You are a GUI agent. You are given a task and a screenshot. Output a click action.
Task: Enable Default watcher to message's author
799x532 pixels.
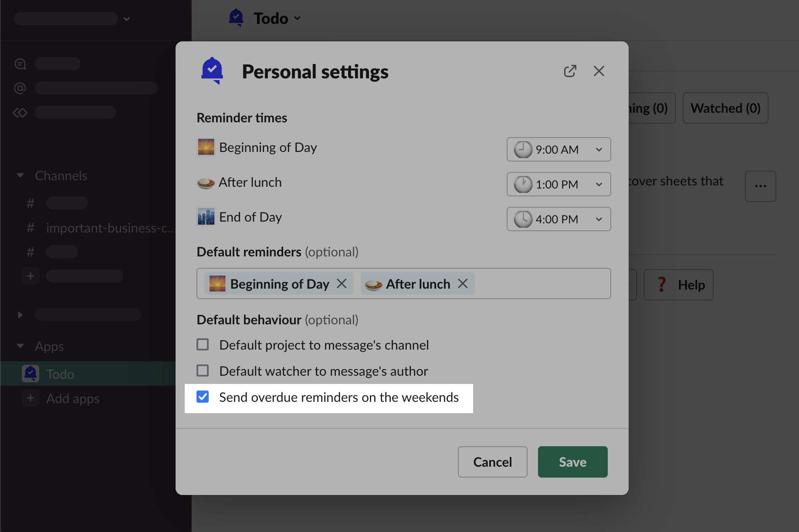click(203, 371)
